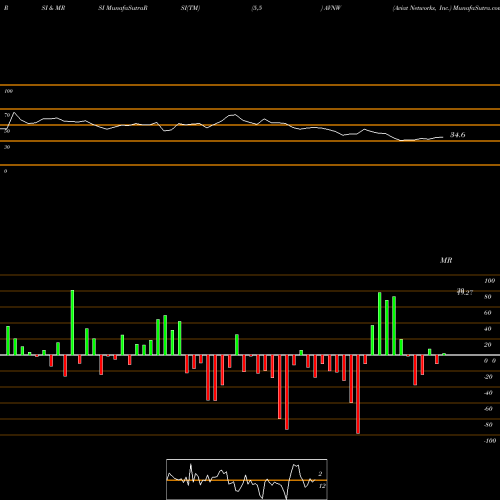This screenshot has width=500, height=500.
Task: Click the MR axis label -100
Action: coord(489,441)
